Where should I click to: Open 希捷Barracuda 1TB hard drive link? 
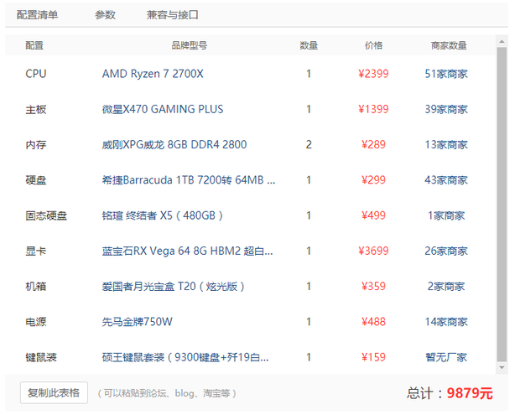pos(189,180)
